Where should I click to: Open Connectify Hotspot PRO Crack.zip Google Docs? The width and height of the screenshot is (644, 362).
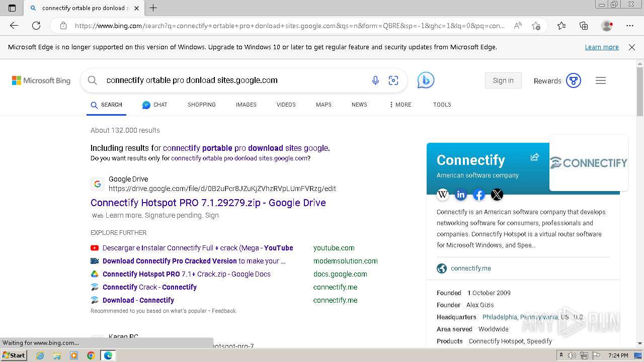coord(187,274)
